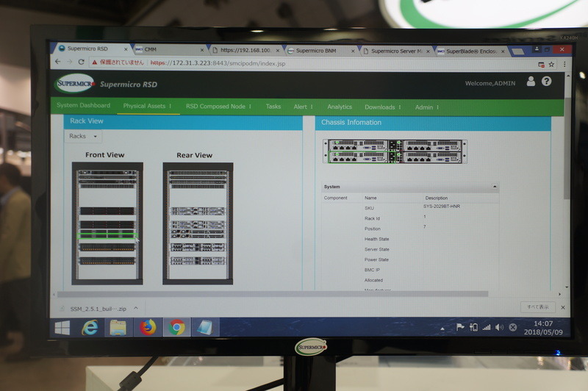The height and width of the screenshot is (391, 588).
Task: Click the volume speaker tray icon
Action: coord(499,328)
